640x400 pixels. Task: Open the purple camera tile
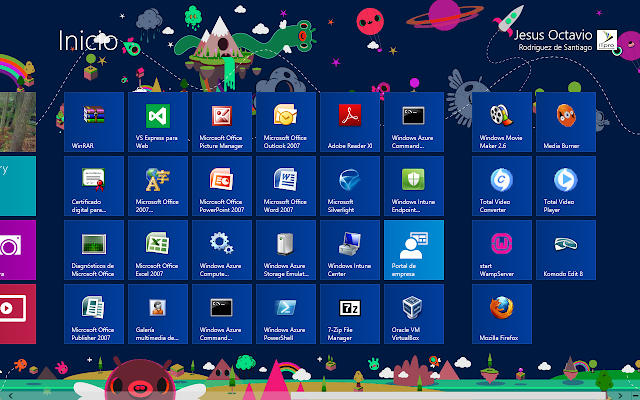(18, 250)
